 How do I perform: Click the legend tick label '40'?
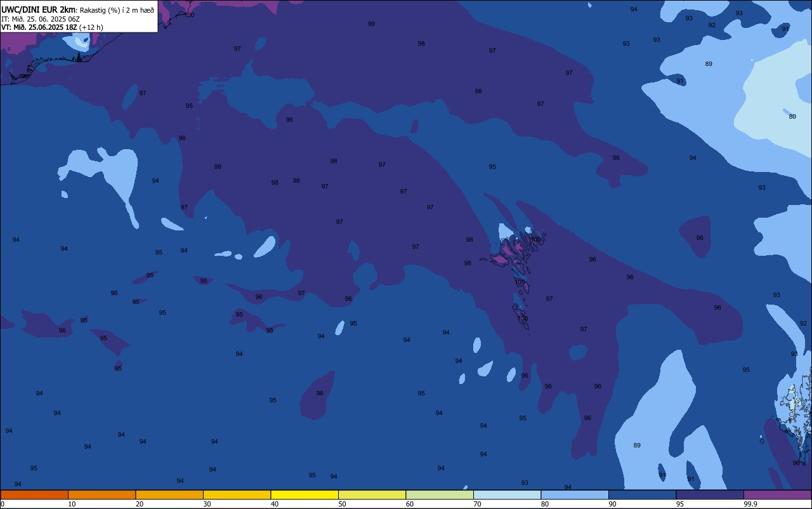(275, 504)
